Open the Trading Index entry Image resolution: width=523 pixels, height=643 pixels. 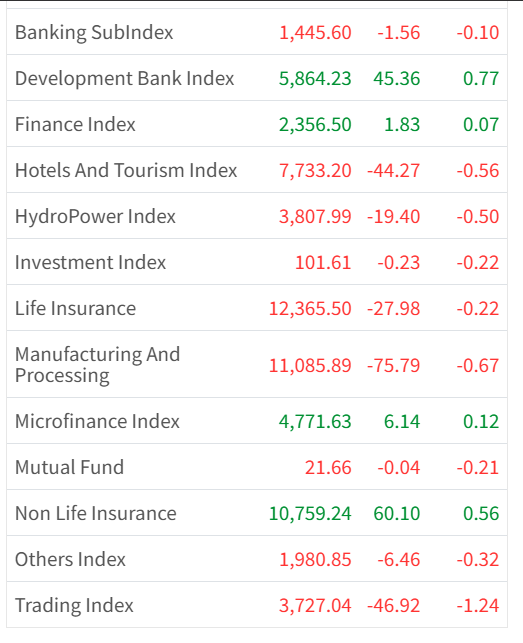[257, 605]
